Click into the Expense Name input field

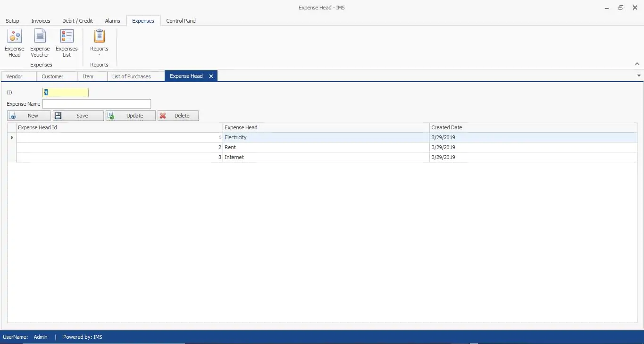click(97, 104)
